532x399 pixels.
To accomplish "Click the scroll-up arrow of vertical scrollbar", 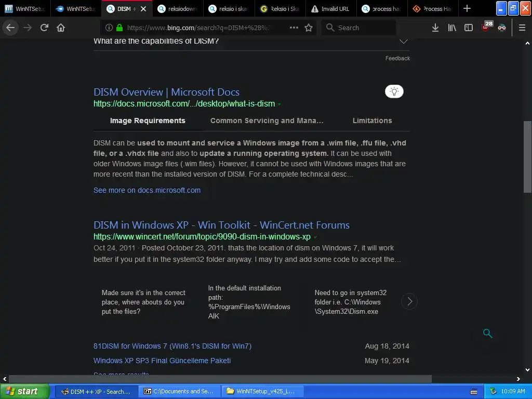I will [x=527, y=43].
